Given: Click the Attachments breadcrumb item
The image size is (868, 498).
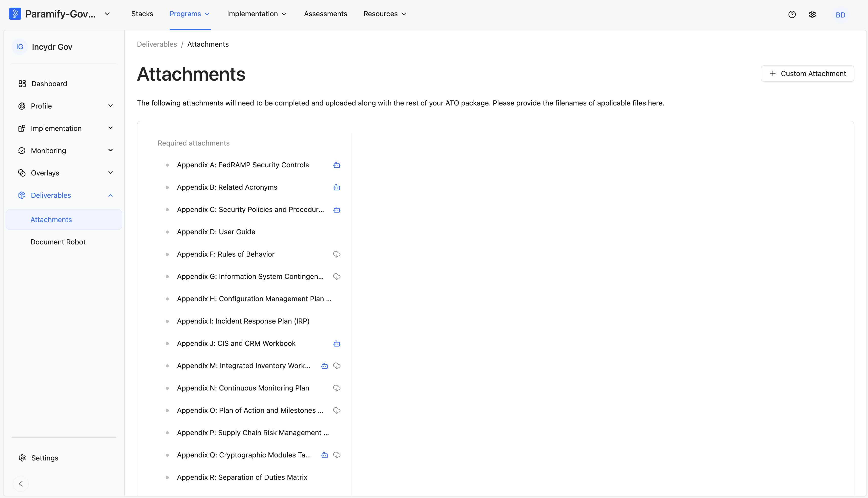Looking at the screenshot, I should pyautogui.click(x=208, y=44).
